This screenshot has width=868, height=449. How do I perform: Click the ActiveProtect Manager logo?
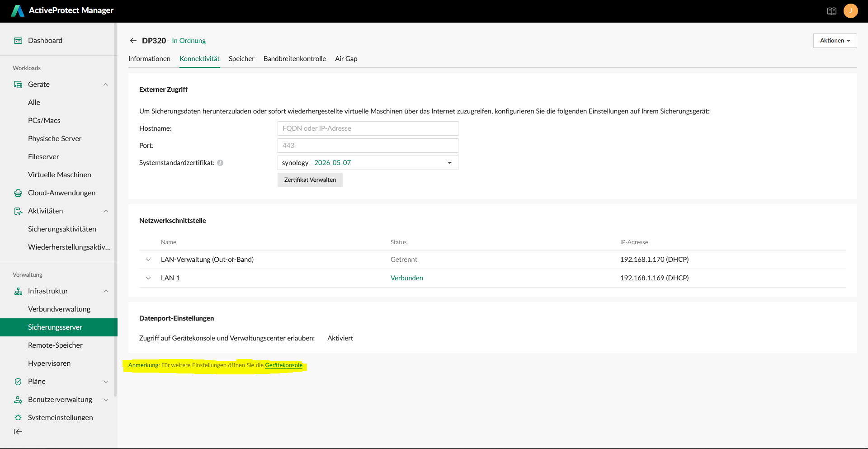coord(18,11)
